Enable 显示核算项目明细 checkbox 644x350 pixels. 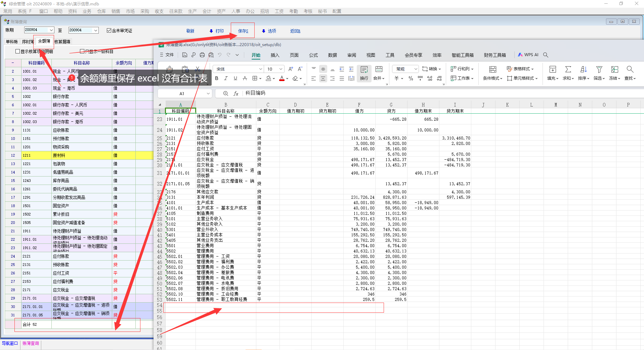tap(18, 51)
